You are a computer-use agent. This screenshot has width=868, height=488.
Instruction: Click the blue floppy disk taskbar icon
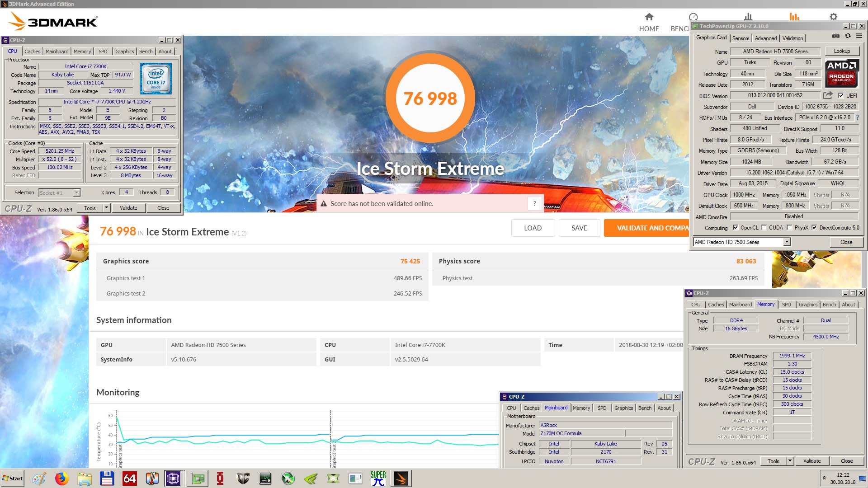tap(107, 479)
